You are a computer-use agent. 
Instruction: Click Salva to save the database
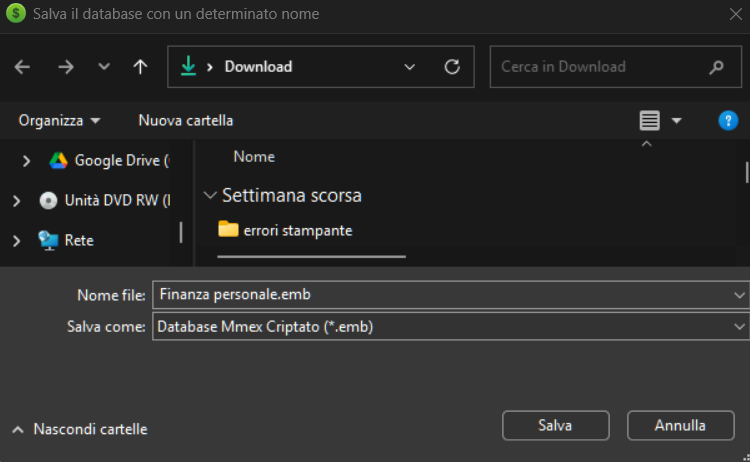pos(555,425)
